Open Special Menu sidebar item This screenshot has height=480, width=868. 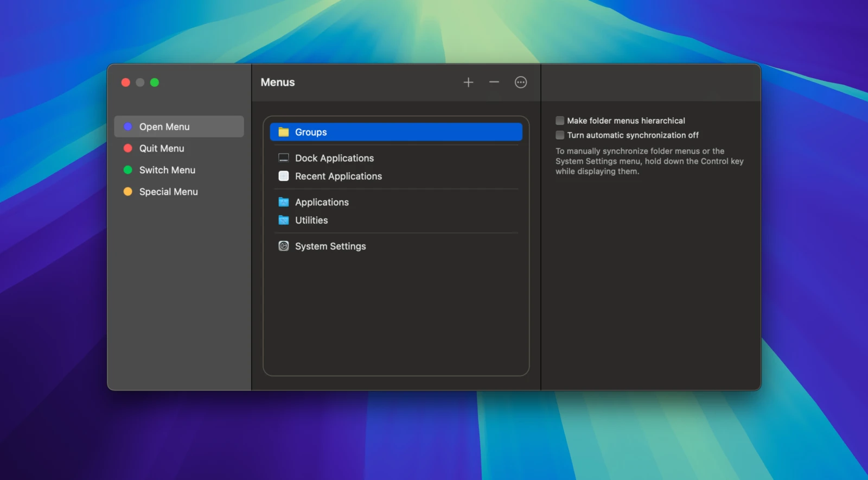[x=168, y=192]
